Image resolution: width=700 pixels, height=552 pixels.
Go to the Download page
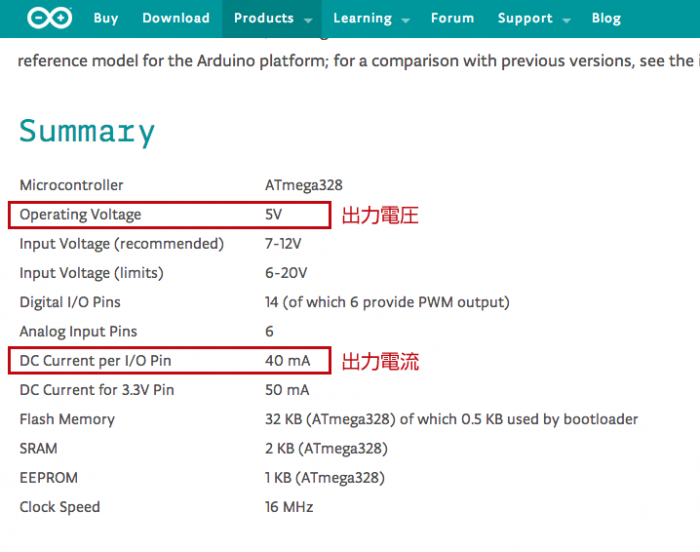[176, 18]
